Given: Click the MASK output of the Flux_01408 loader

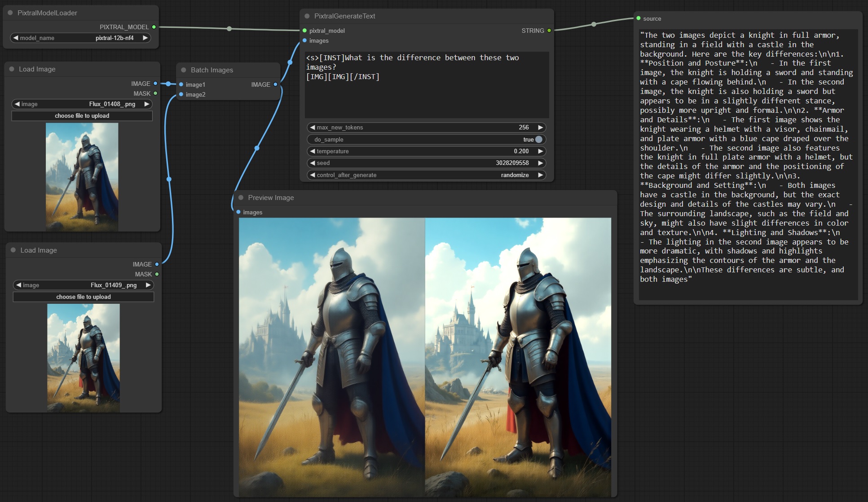Looking at the screenshot, I should (155, 93).
